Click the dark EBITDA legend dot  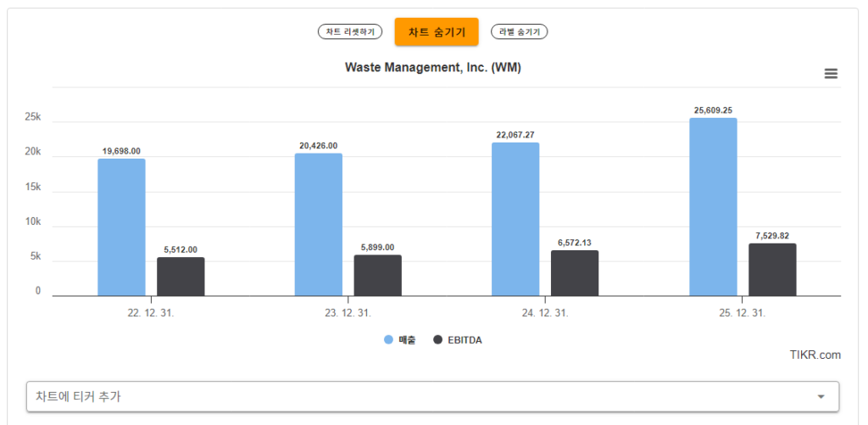coord(438,340)
